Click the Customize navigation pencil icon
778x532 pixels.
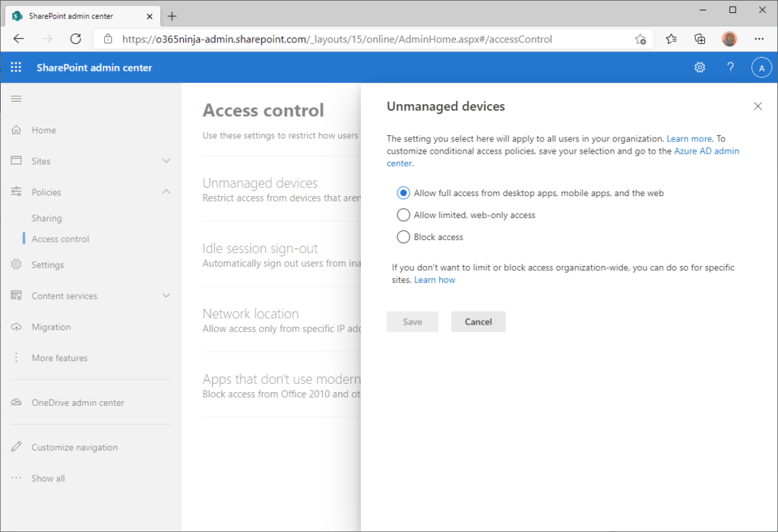[x=17, y=447]
